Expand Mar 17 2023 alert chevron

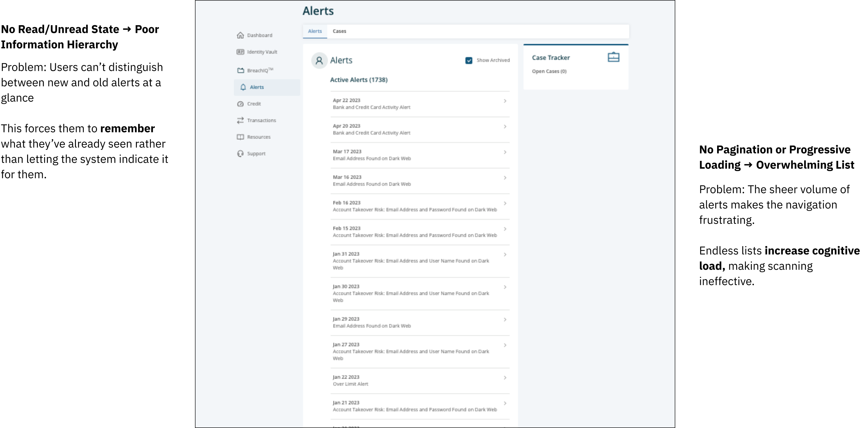point(505,152)
